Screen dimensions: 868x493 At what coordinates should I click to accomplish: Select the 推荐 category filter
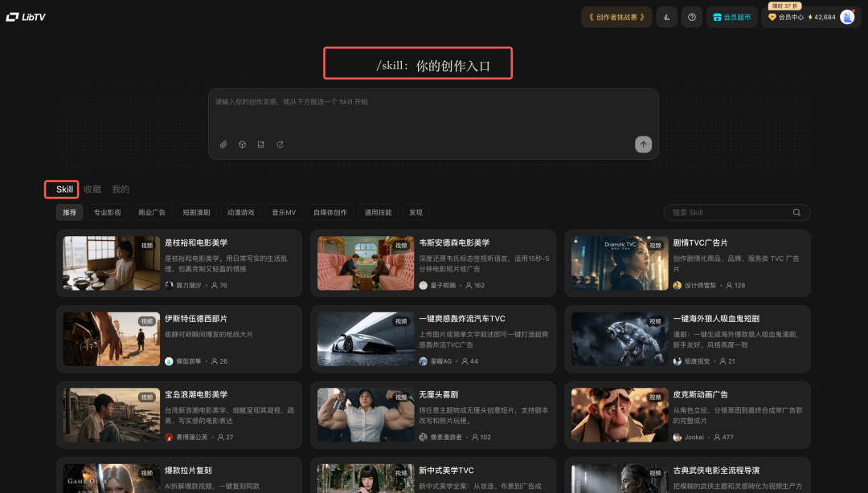click(69, 213)
